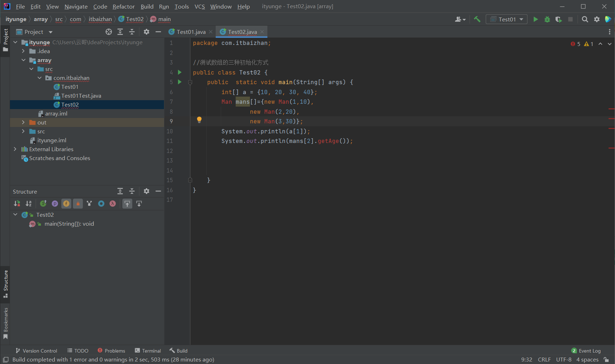Collapse the com.itbaizhan package
Screen dimensions: 615x364
[39, 78]
